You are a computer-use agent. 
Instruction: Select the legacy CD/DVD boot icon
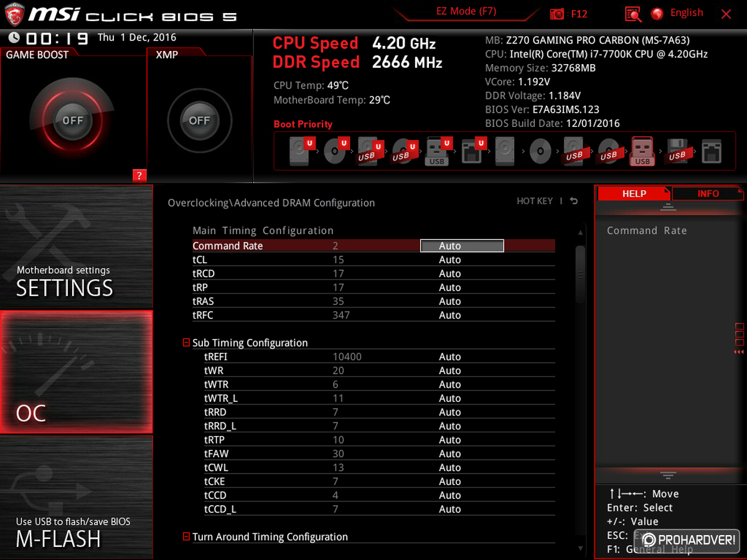pyautogui.click(x=540, y=151)
